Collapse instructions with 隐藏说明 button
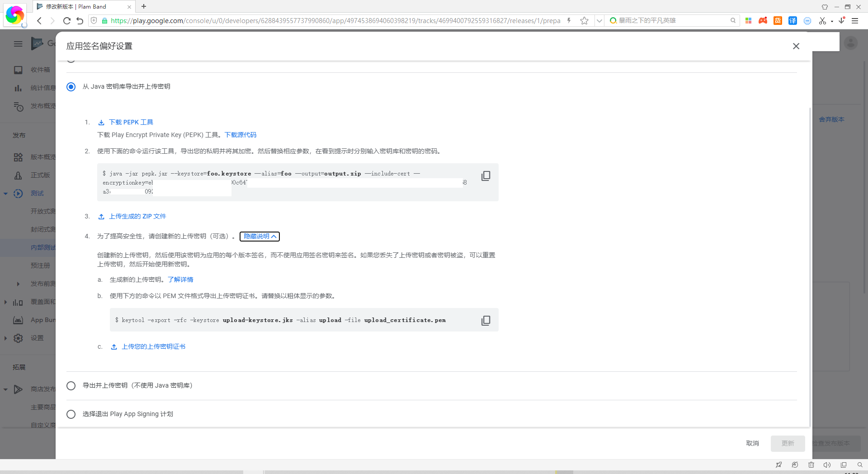868x474 pixels. pyautogui.click(x=259, y=237)
